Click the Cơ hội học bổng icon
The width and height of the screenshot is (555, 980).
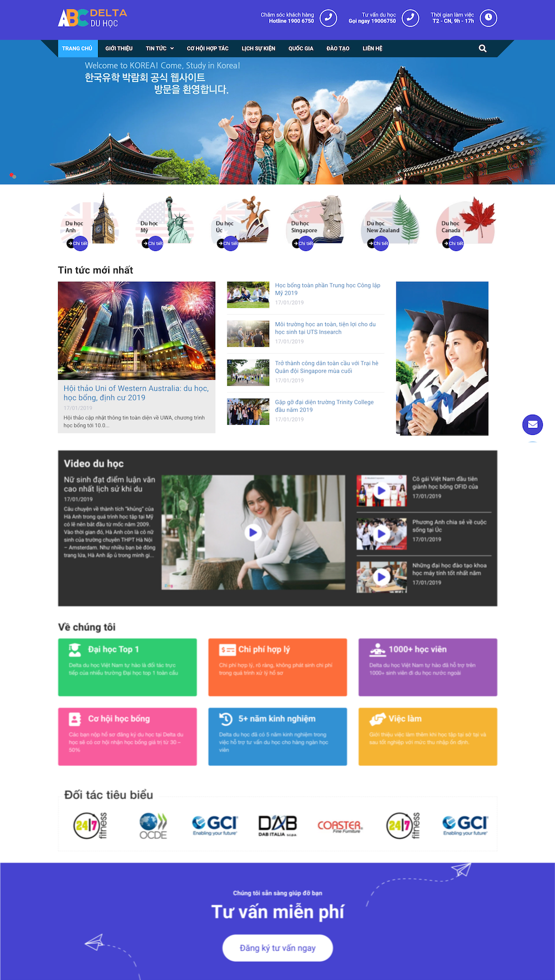point(75,719)
